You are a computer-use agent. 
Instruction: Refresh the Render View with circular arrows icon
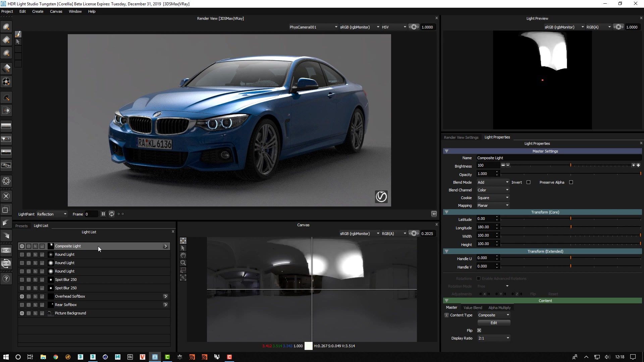[x=112, y=214]
